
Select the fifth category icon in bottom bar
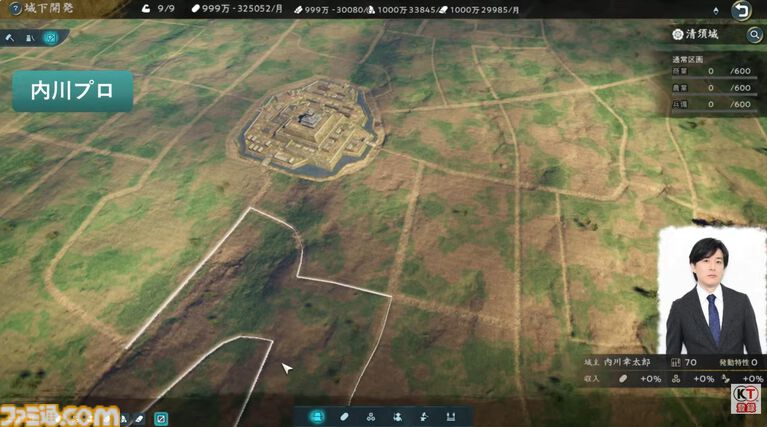[x=424, y=417]
